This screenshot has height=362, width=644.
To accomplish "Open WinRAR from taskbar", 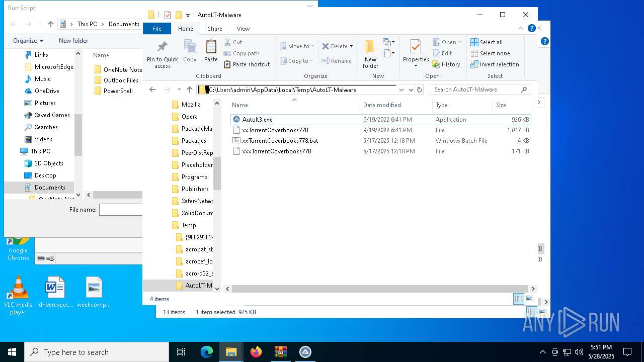I will tap(281, 352).
